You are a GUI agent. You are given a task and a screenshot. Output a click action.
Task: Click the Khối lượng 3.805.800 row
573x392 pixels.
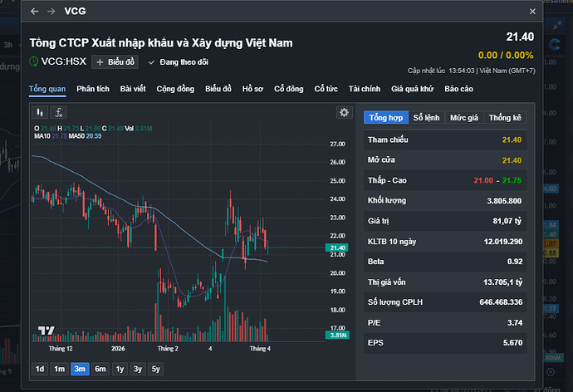[x=445, y=200]
